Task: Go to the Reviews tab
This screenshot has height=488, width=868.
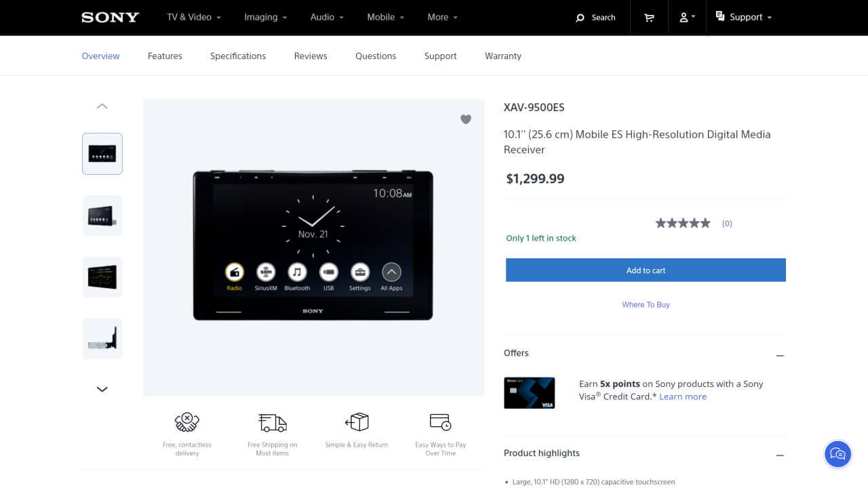Action: point(311,56)
